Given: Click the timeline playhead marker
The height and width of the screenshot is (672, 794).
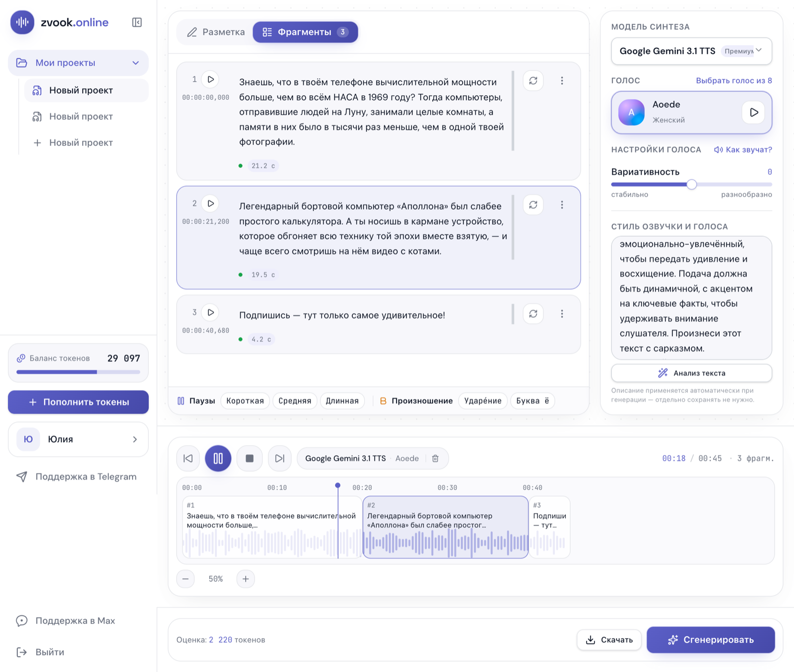Looking at the screenshot, I should click(x=338, y=485).
